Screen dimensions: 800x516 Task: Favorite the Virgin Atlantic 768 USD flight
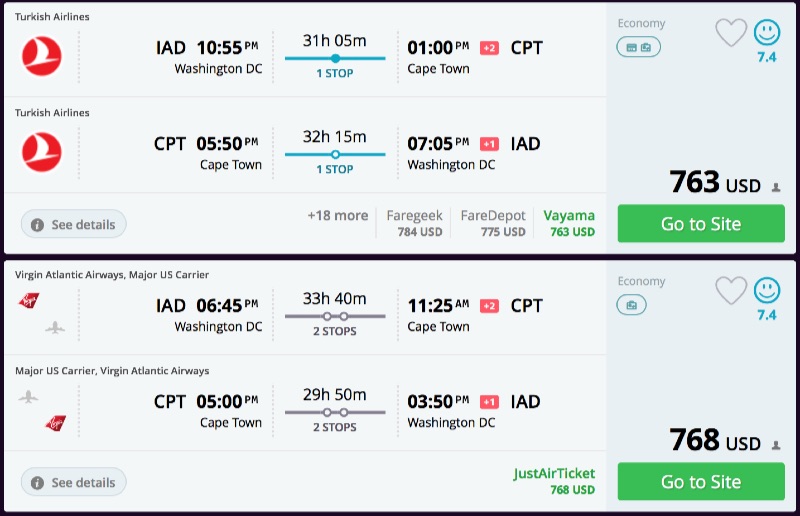click(731, 291)
